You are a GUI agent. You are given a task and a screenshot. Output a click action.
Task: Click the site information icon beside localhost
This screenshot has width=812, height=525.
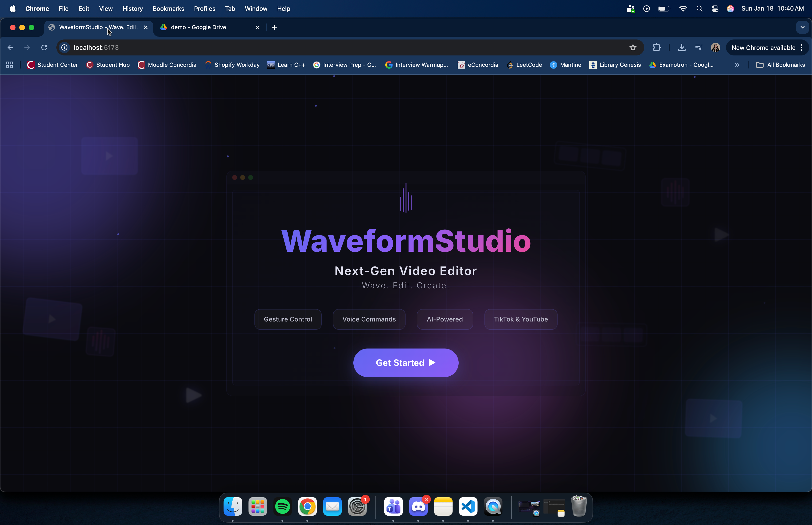[64, 47]
